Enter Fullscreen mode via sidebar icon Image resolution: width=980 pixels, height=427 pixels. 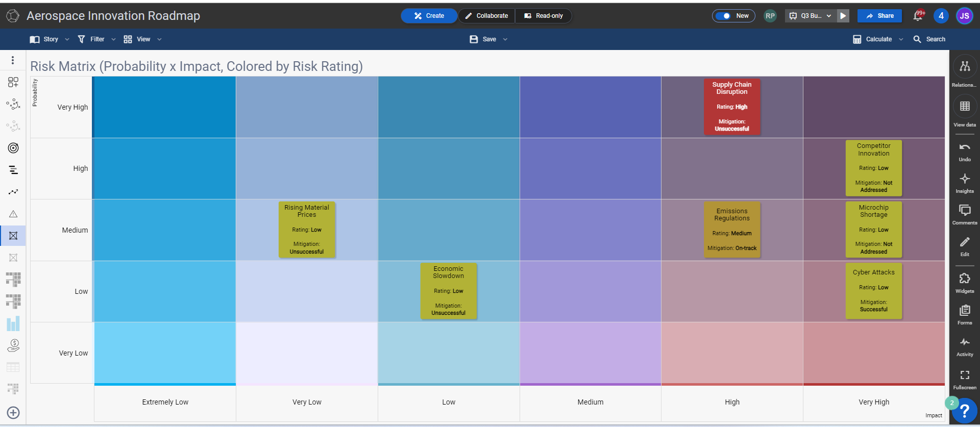(965, 375)
